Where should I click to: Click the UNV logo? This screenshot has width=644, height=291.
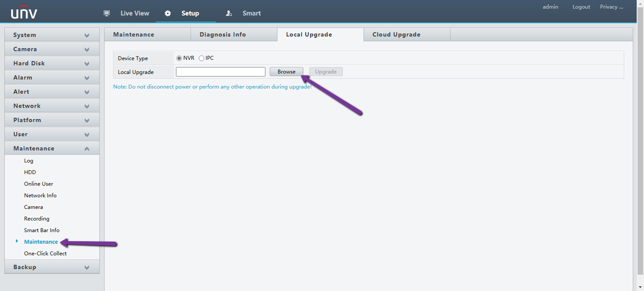click(x=24, y=13)
